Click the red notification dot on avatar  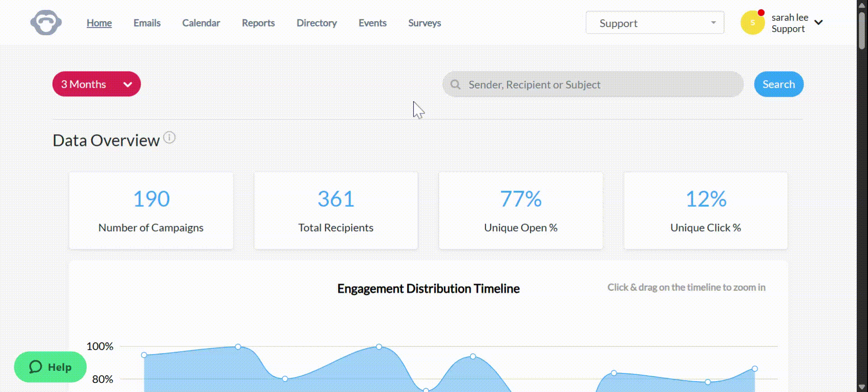(761, 13)
